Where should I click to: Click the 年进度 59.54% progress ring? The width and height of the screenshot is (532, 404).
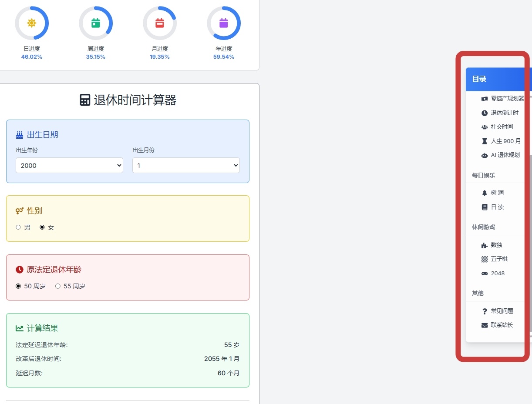224,23
